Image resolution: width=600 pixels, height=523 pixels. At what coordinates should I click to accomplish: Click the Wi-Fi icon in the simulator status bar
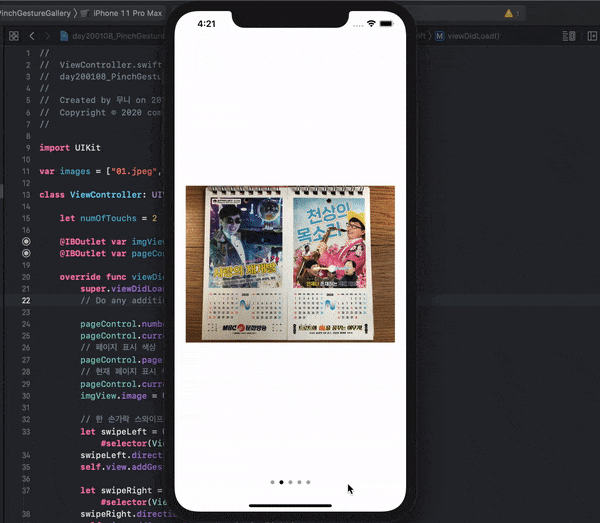click(x=371, y=23)
